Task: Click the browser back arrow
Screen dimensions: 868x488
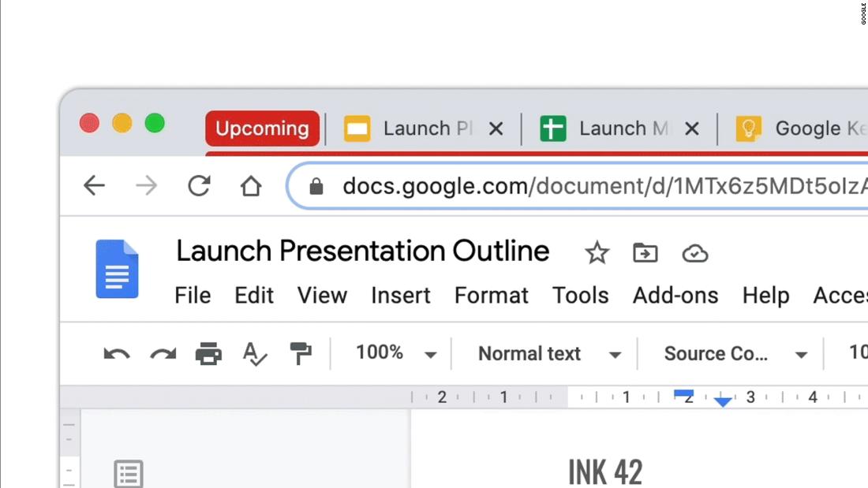Action: [94, 186]
